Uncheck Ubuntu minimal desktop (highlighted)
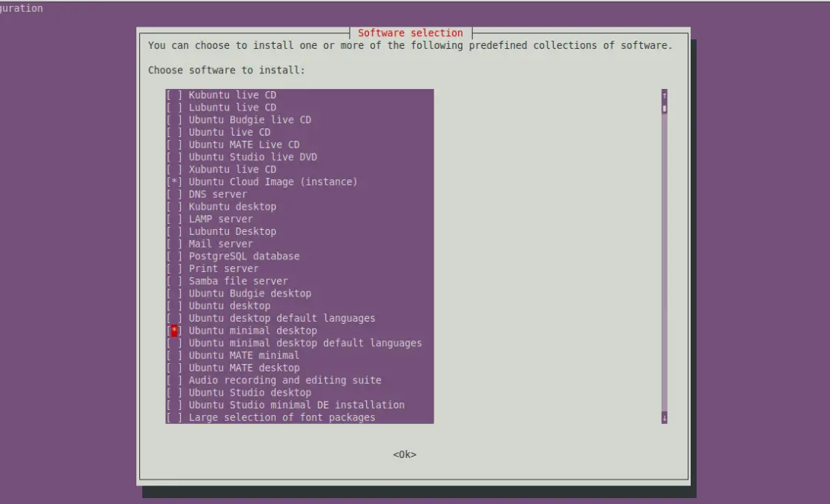830x504 pixels. (174, 331)
